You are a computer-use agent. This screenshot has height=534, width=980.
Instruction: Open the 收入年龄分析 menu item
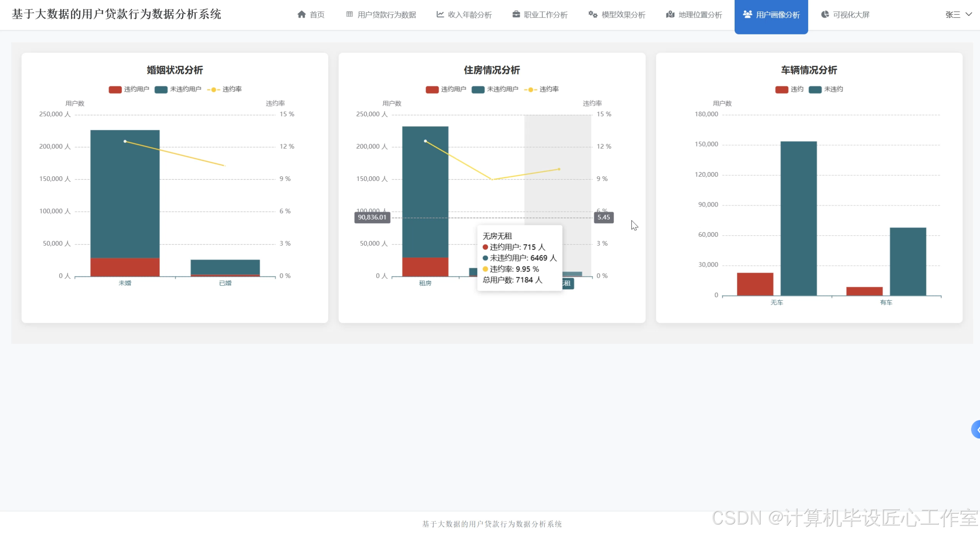(464, 15)
